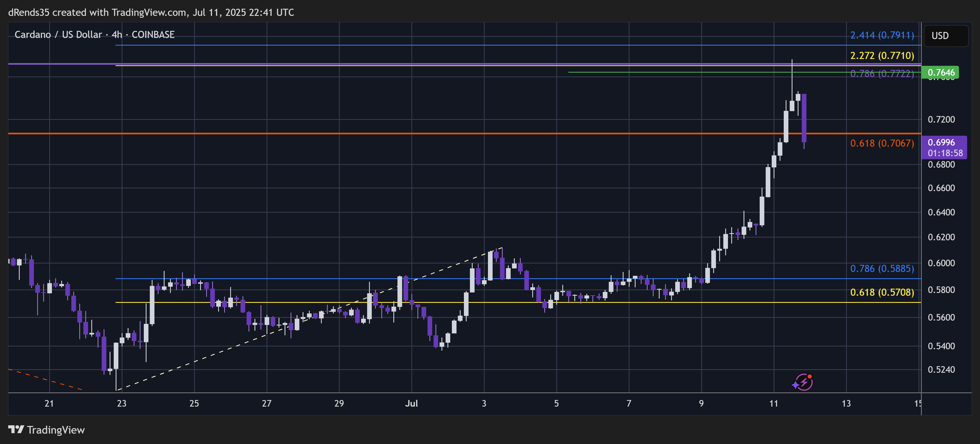This screenshot has width=980, height=444.
Task: Select the 2.272 (0.7710) Fibonacci label
Action: (x=882, y=55)
